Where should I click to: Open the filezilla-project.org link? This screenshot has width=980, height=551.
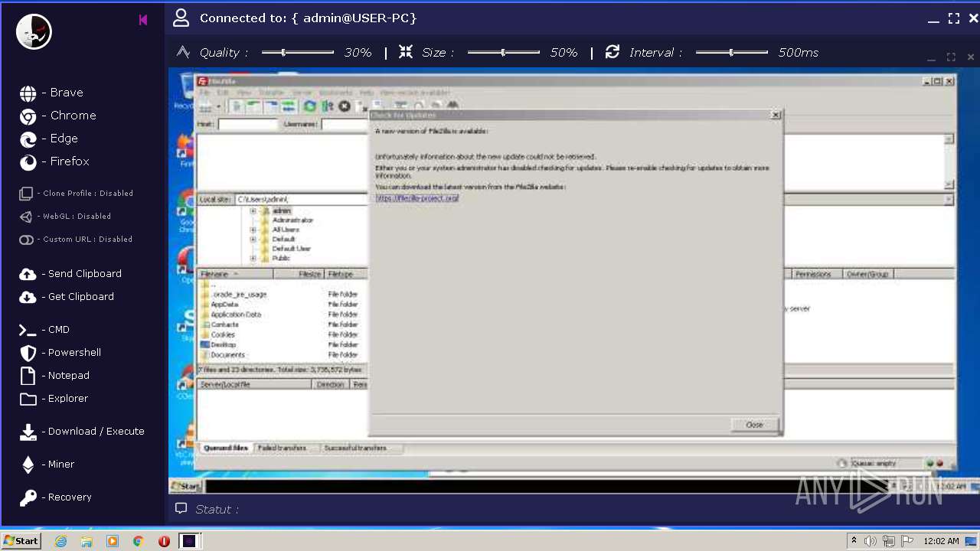point(417,197)
